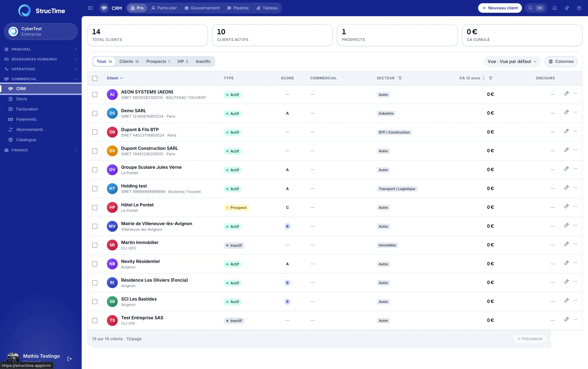Edit Dupont & Fils BTP pencil icon

(567, 131)
